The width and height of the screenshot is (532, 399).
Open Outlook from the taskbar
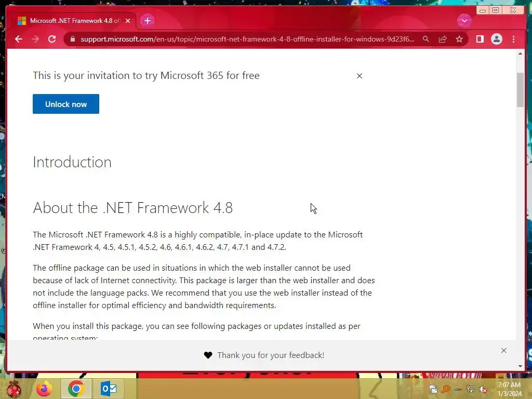(109, 389)
